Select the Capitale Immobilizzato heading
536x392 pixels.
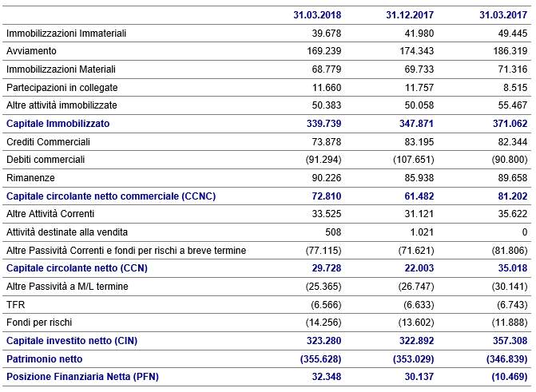tap(58, 124)
